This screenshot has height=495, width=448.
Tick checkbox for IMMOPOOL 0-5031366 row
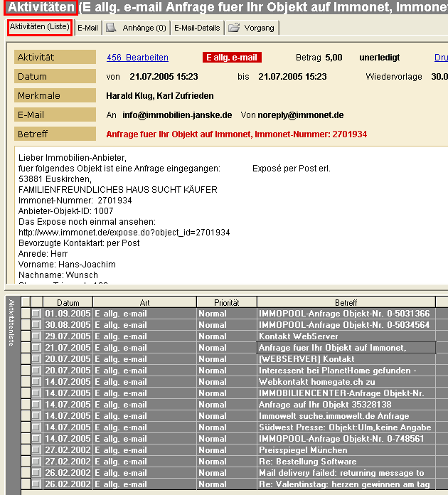tap(36, 314)
